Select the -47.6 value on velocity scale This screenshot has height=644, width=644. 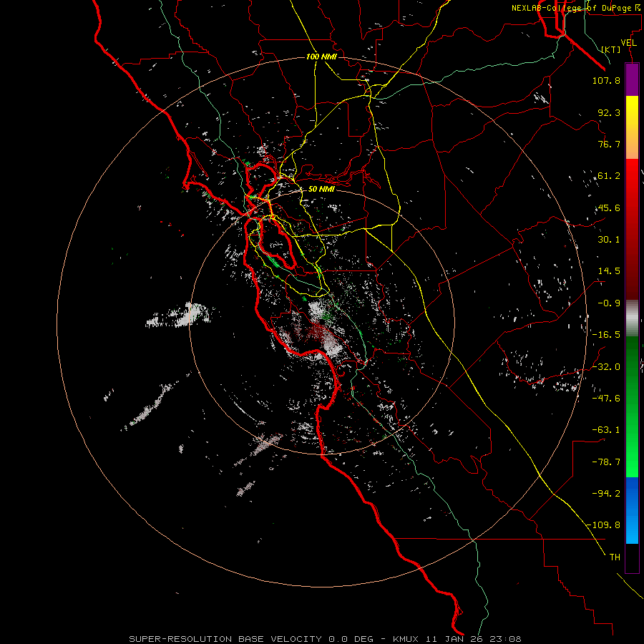[606, 399]
